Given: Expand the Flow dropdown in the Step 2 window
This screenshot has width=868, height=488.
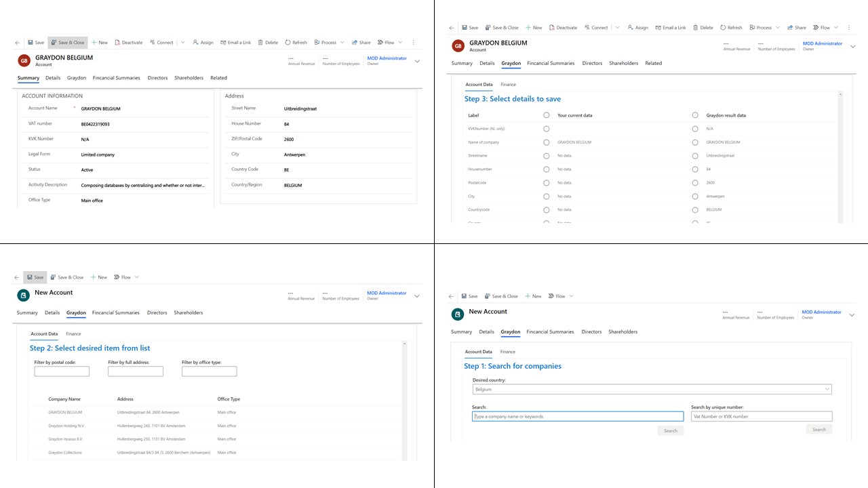Looking at the screenshot, I should [x=137, y=277].
